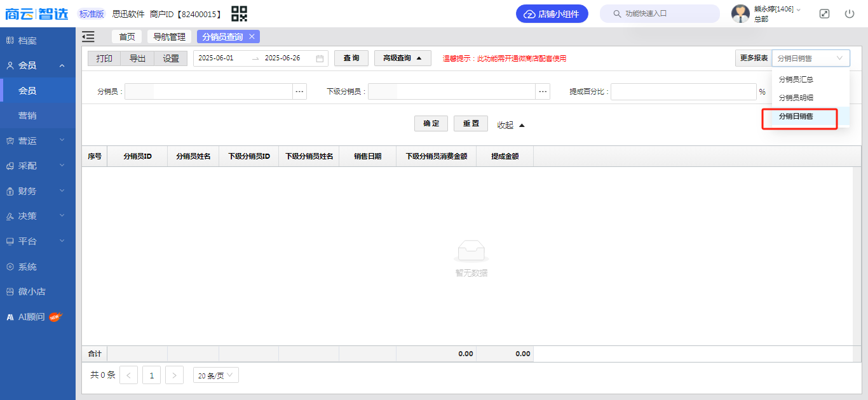
Task: Switch to the 首页 tab
Action: (127, 37)
